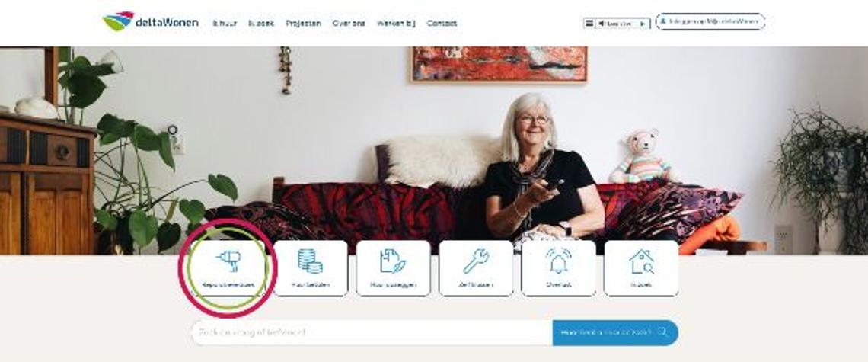Open the read-aloud menu hamburger icon
This screenshot has height=362, width=868.
[589, 24]
